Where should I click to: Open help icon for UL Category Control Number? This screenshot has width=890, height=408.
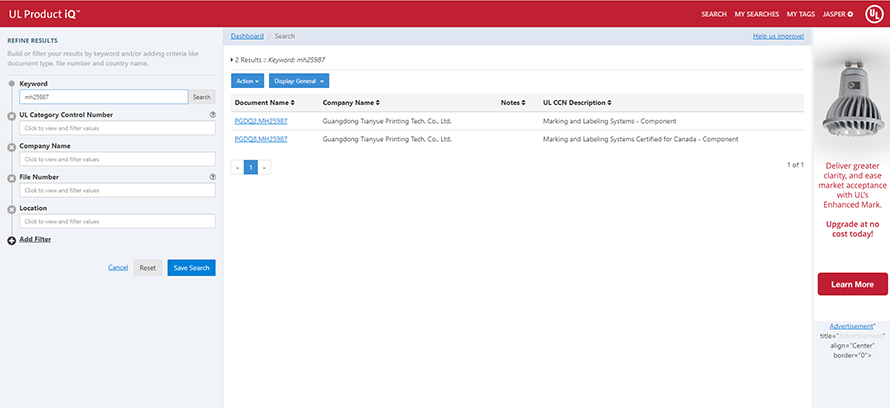(212, 115)
